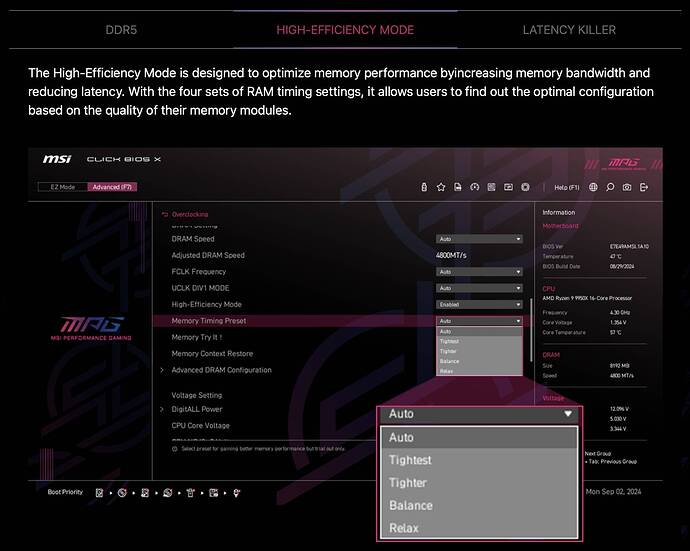The image size is (690, 551).
Task: Select the USB key icon ending the boot list
Action: click(x=236, y=493)
